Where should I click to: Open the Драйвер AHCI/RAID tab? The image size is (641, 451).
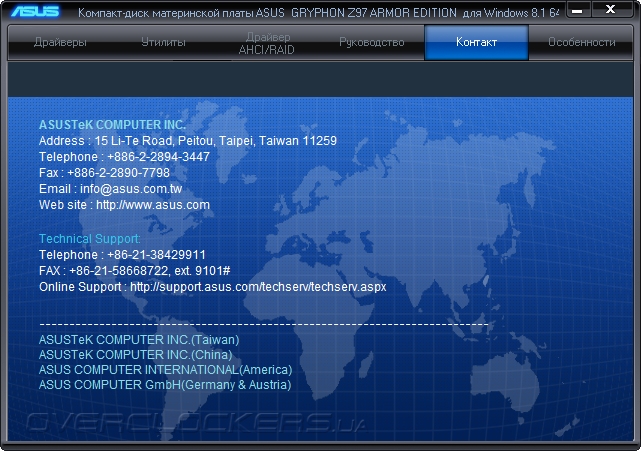click(267, 43)
